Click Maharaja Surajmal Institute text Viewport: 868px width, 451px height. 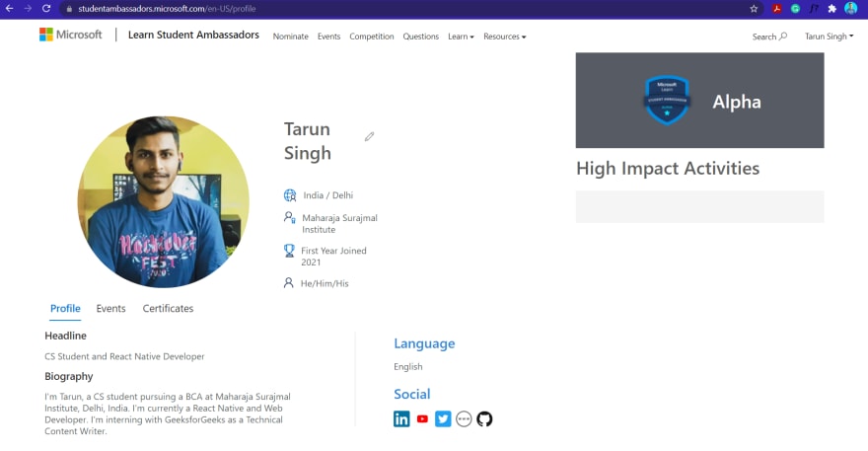coord(340,223)
